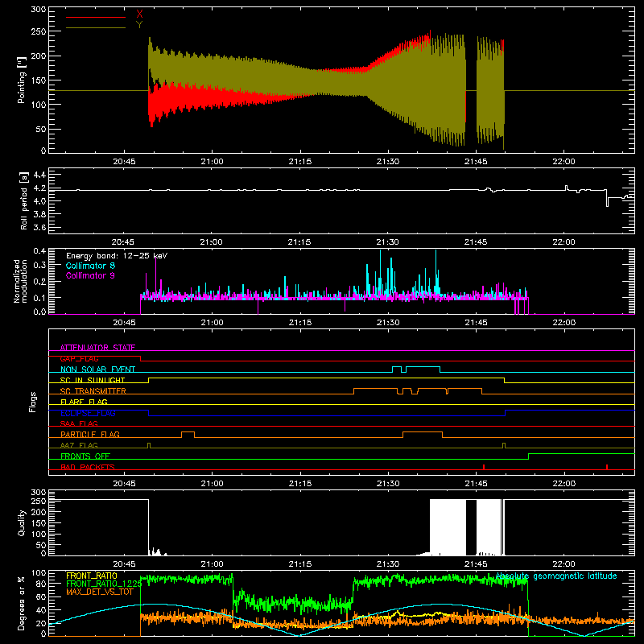644x644 pixels.
Task: Click 'Energy band: 12-25 keV' text
Action: pyautogui.click(x=117, y=256)
